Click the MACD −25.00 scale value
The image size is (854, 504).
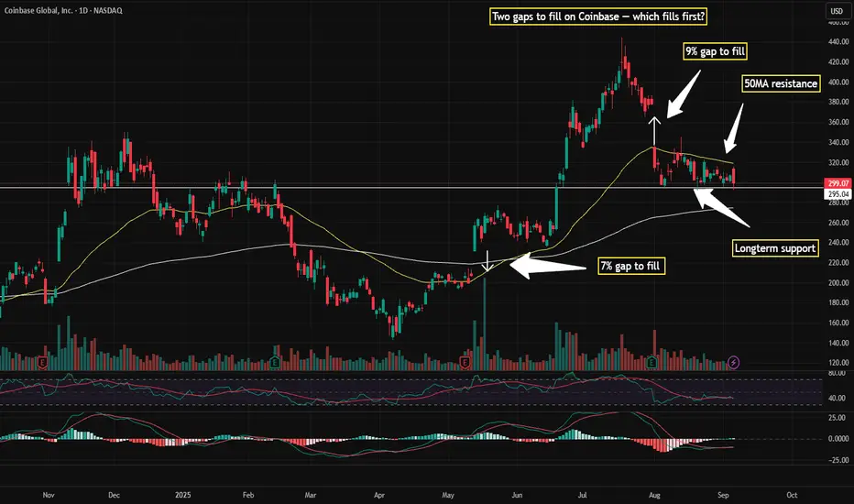[838, 460]
